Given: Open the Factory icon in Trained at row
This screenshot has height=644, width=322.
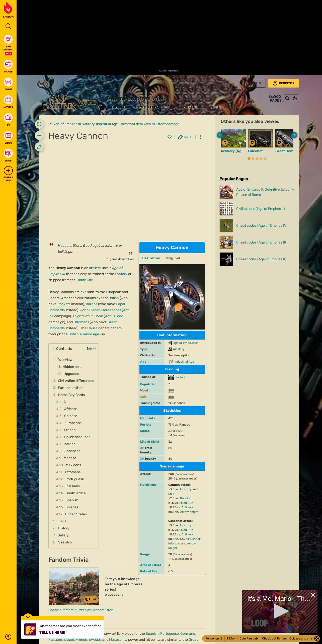Looking at the screenshot, I should (171, 377).
